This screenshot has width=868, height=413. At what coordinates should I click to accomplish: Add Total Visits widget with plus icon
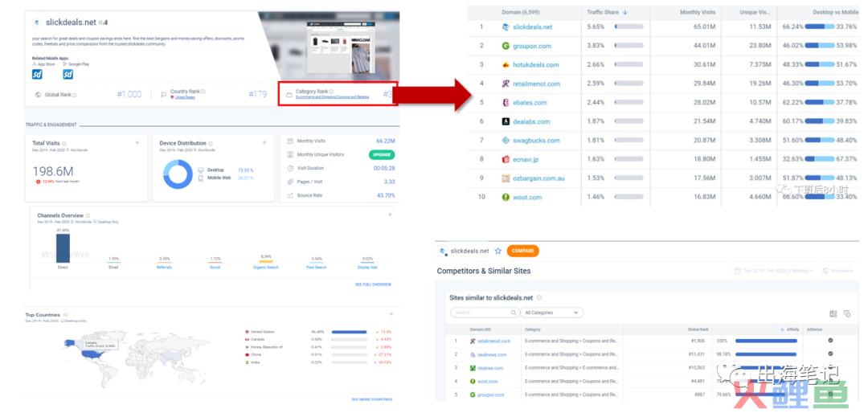point(137,143)
